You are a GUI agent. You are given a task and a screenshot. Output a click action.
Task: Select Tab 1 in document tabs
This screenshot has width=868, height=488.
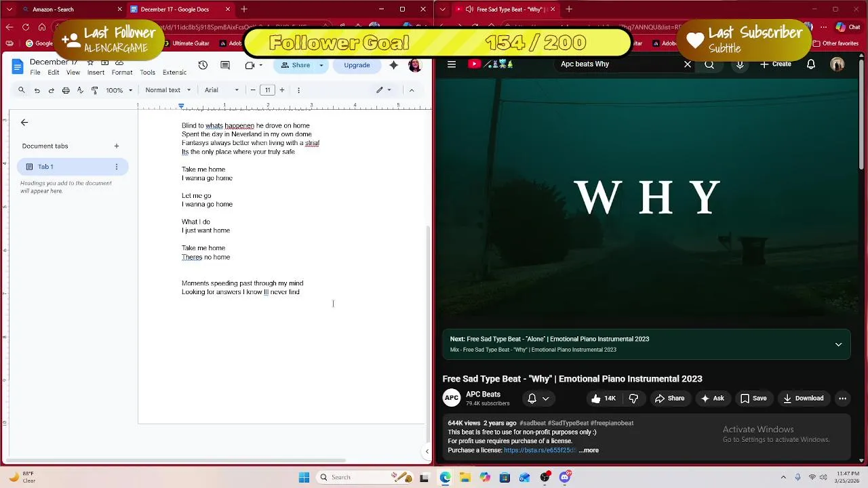(x=73, y=167)
